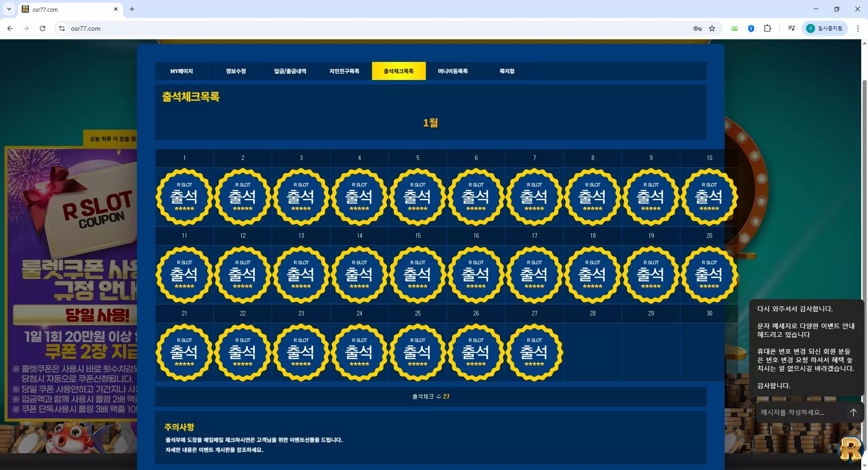Click the R SLOT coupon popup banner
The width and height of the screenshot is (868, 470).
click(x=71, y=284)
